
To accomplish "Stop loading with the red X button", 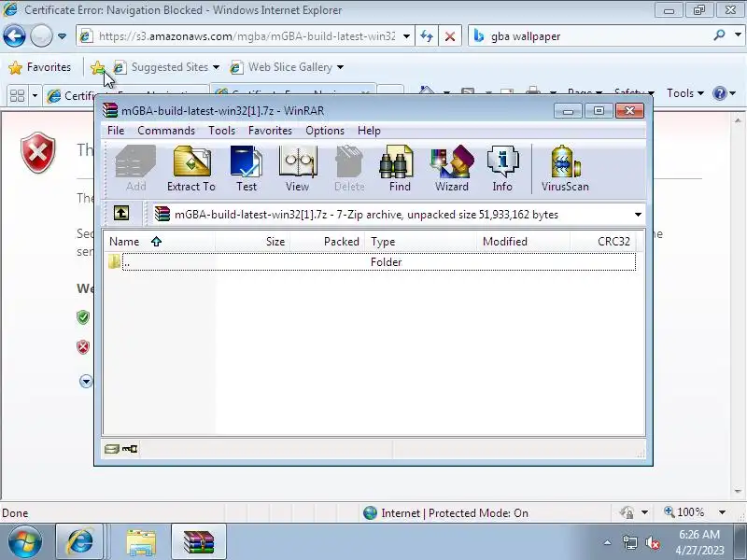I will 450,36.
